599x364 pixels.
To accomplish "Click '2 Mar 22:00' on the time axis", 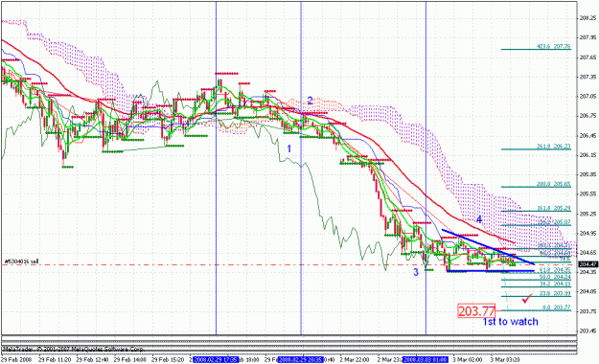I will [x=354, y=360].
